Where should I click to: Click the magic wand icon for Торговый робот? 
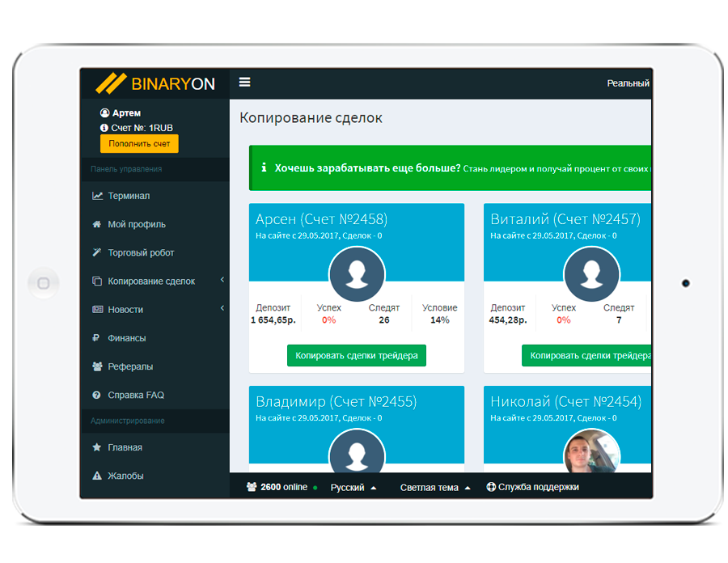pyautogui.click(x=98, y=252)
